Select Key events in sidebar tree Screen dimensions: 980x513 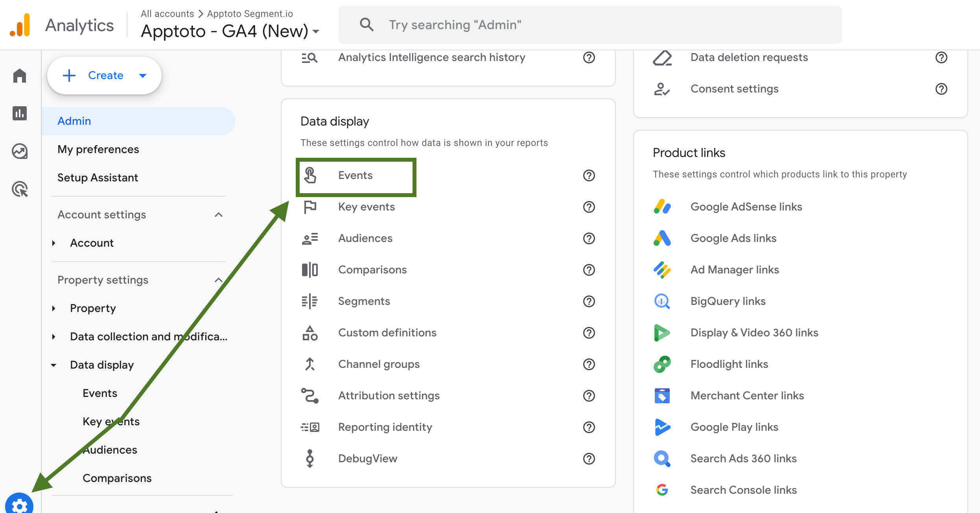[x=111, y=422]
